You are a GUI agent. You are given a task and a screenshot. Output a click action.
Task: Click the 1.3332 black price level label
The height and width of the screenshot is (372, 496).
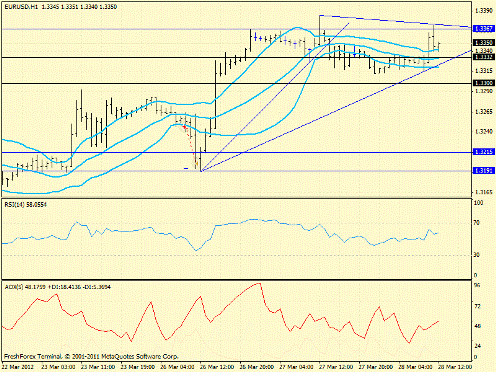click(x=483, y=57)
